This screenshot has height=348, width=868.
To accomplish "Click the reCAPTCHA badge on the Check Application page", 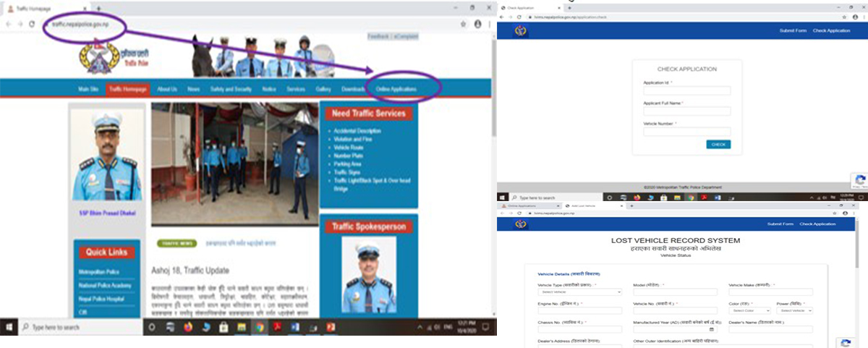I will (x=859, y=181).
